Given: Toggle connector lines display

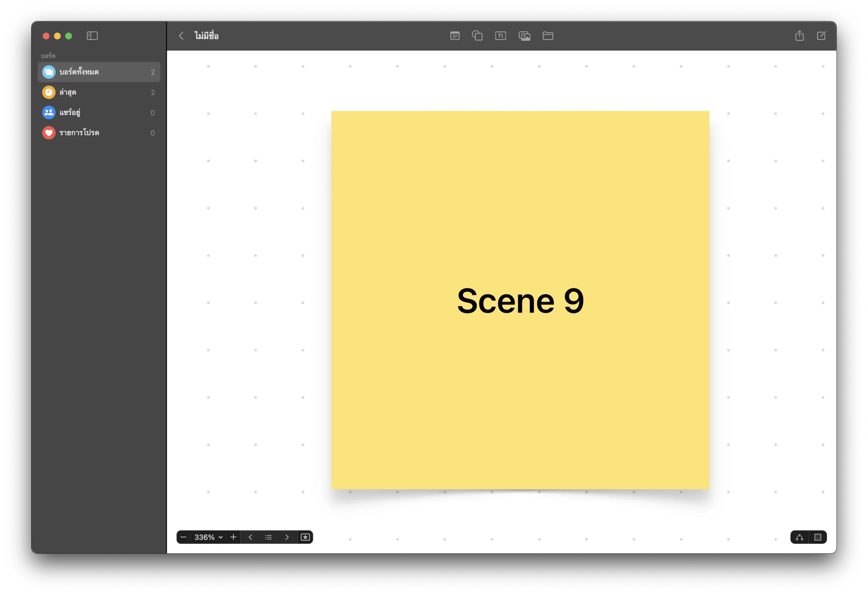Looking at the screenshot, I should click(799, 537).
